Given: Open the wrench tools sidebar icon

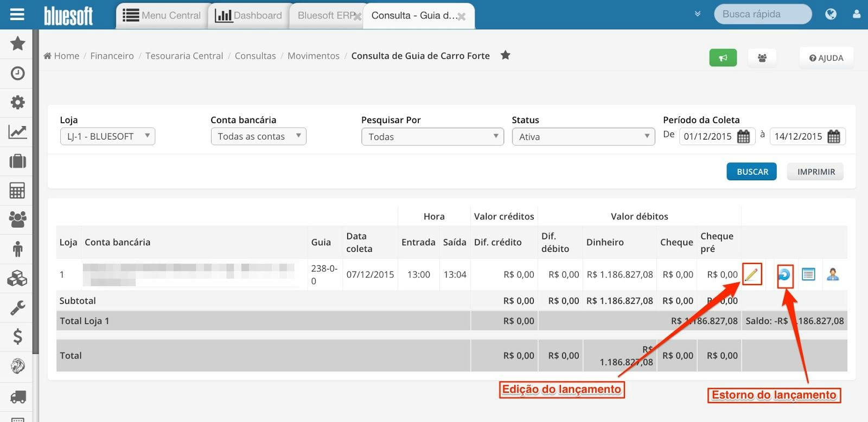Looking at the screenshot, I should [x=18, y=308].
